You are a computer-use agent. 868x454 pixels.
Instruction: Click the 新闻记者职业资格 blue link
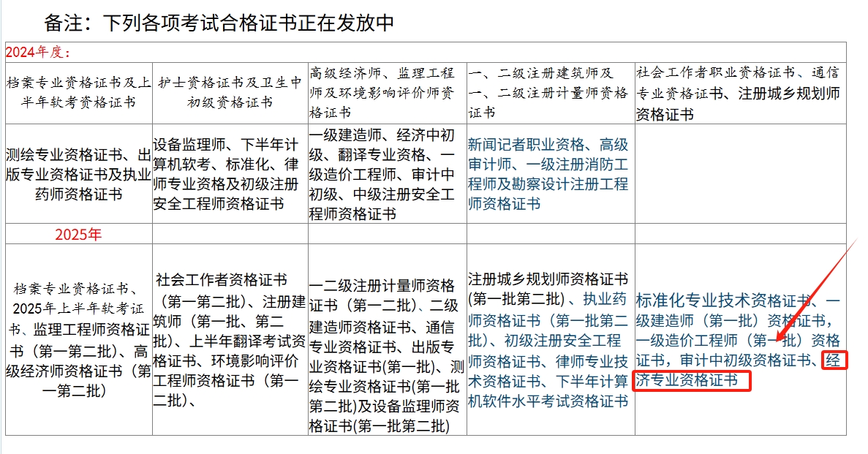[x=527, y=144]
